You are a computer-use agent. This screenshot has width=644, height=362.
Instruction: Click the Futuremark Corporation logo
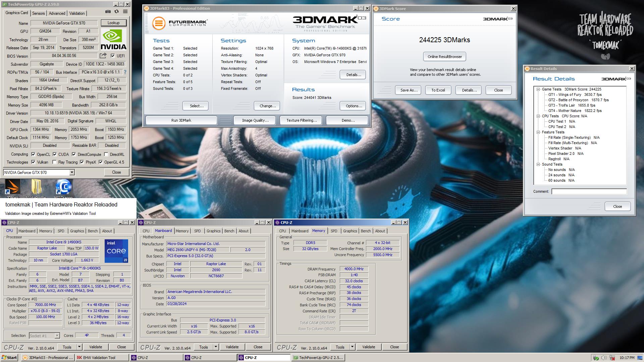tap(179, 23)
